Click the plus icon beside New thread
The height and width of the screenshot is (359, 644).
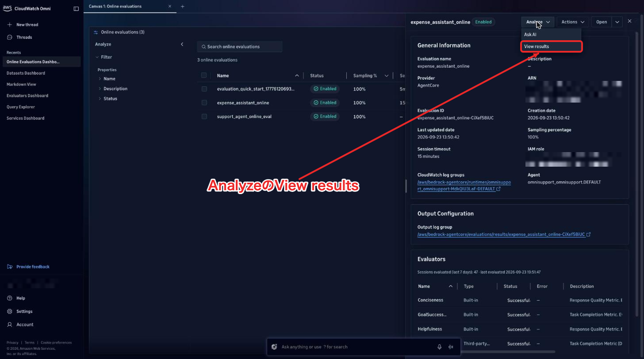coord(10,25)
